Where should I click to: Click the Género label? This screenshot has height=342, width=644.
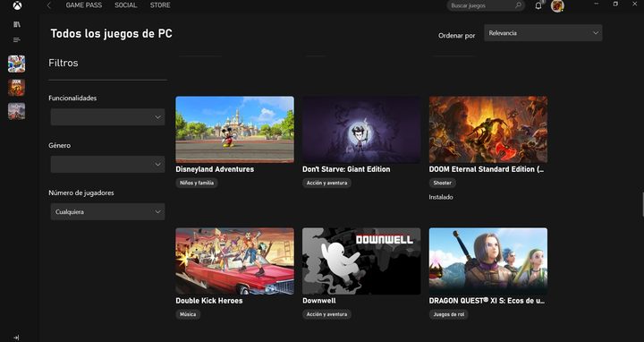tap(60, 146)
